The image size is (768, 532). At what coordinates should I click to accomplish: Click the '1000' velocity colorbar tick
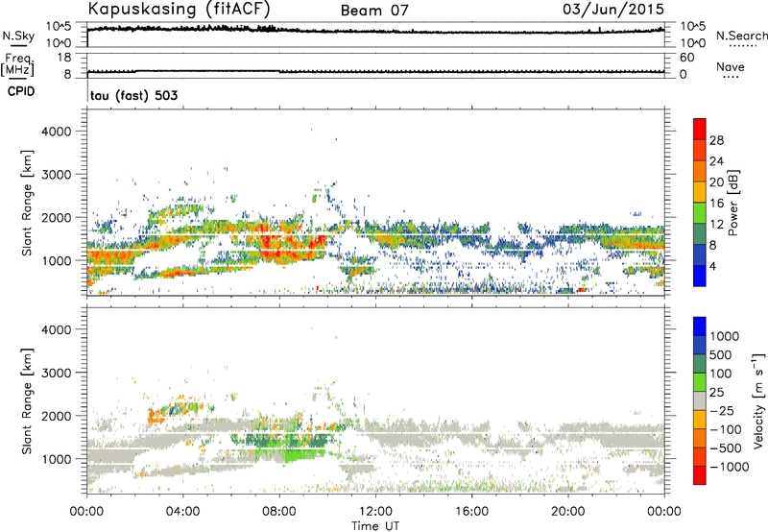725,336
